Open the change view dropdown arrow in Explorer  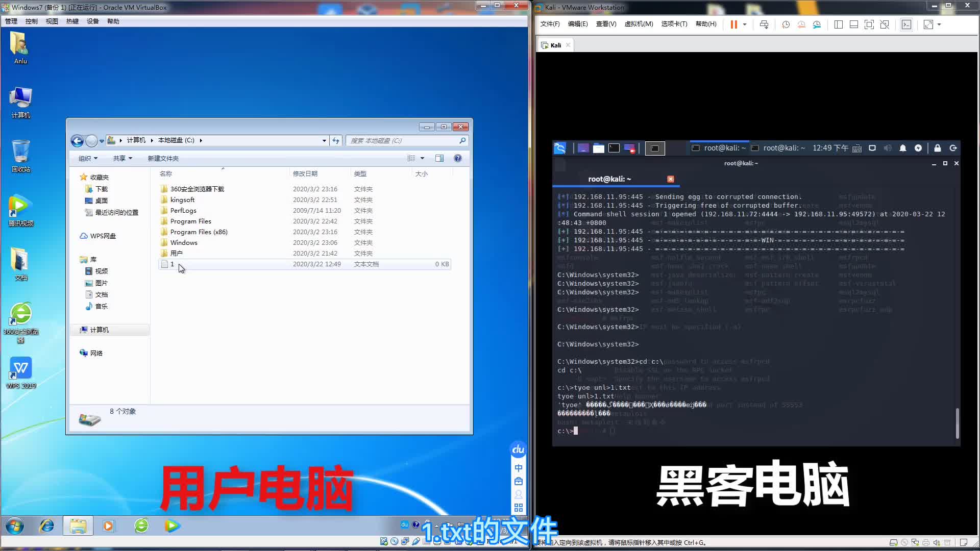(x=422, y=158)
